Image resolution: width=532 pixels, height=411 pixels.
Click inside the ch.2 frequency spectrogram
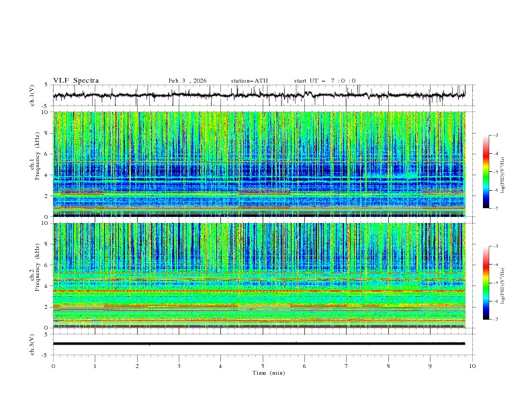click(x=262, y=275)
